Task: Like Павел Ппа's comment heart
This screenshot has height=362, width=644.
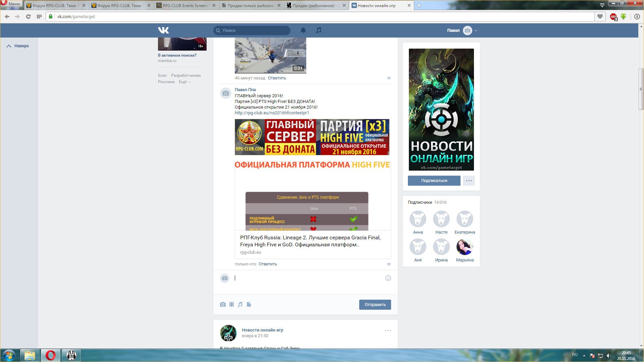Action: point(389,264)
